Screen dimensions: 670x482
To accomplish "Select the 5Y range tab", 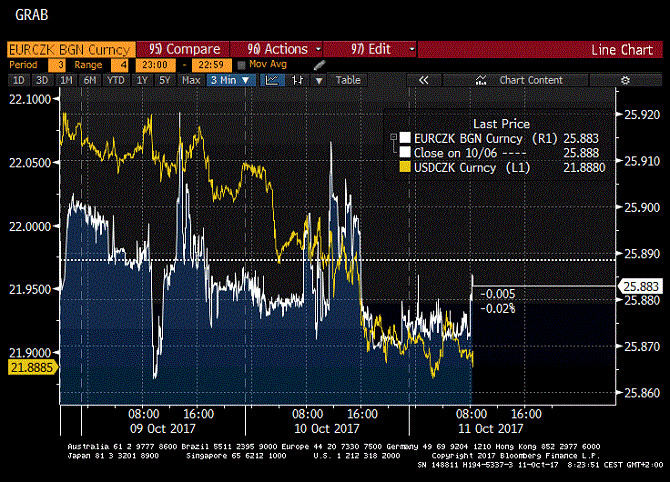I will click(165, 80).
